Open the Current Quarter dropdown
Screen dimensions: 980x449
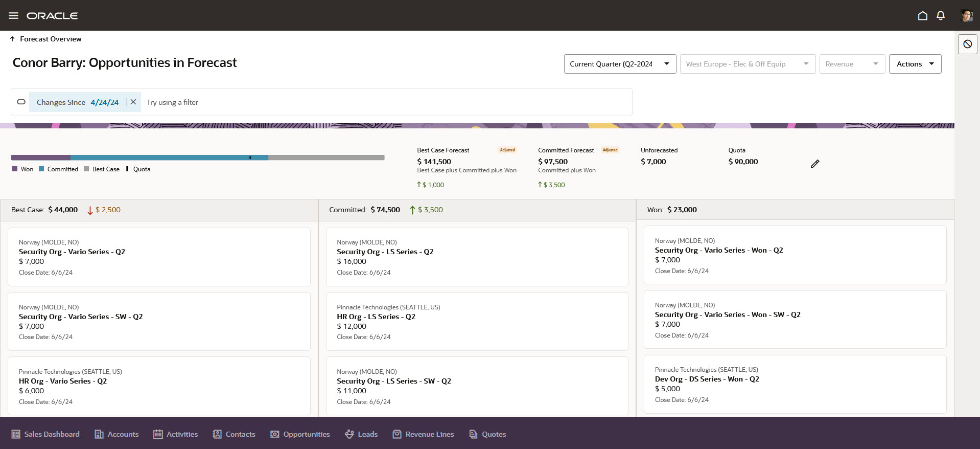(620, 64)
